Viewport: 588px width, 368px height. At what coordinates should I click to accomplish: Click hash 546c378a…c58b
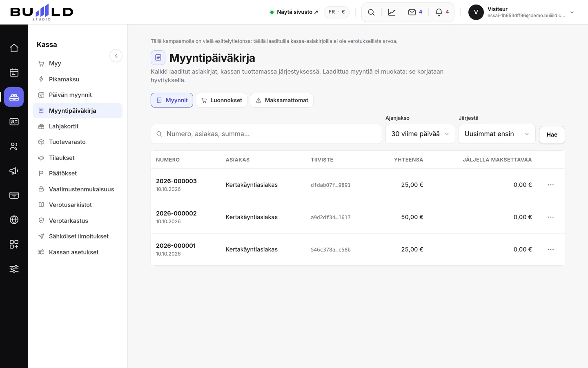click(x=331, y=250)
